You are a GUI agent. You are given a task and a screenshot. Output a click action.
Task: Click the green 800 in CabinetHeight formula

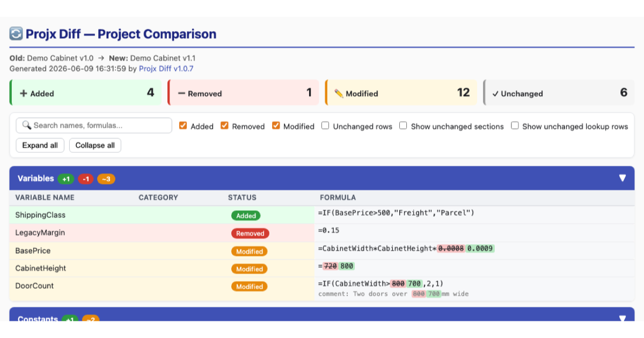click(x=347, y=266)
